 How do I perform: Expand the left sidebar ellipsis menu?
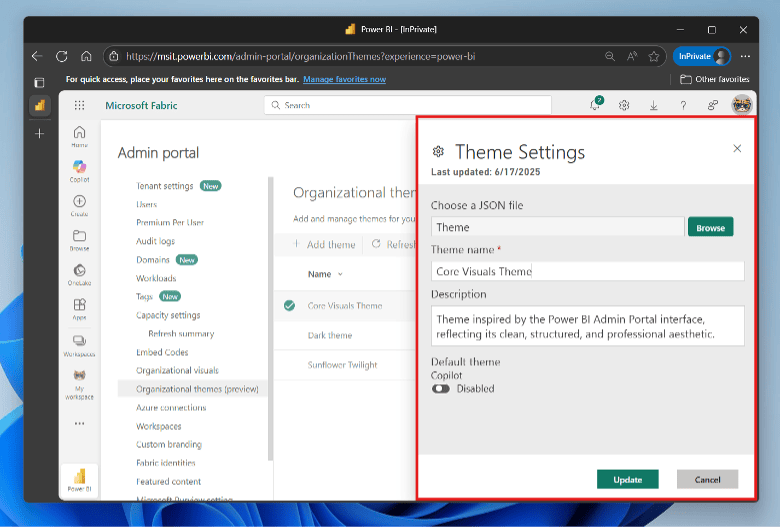coord(79,423)
